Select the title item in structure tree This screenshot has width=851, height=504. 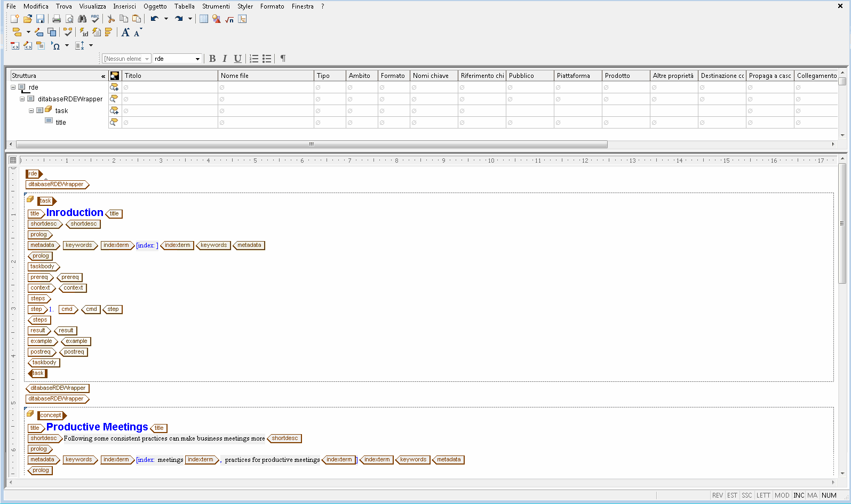tap(61, 123)
